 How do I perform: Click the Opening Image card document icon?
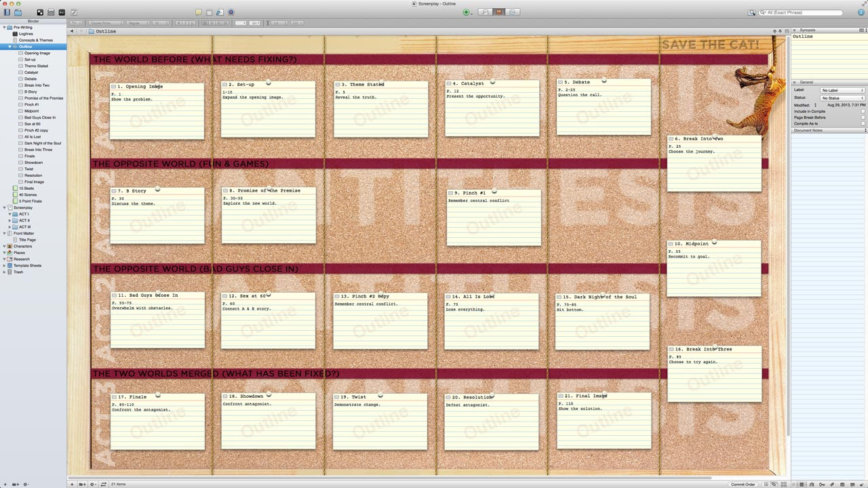[x=113, y=86]
